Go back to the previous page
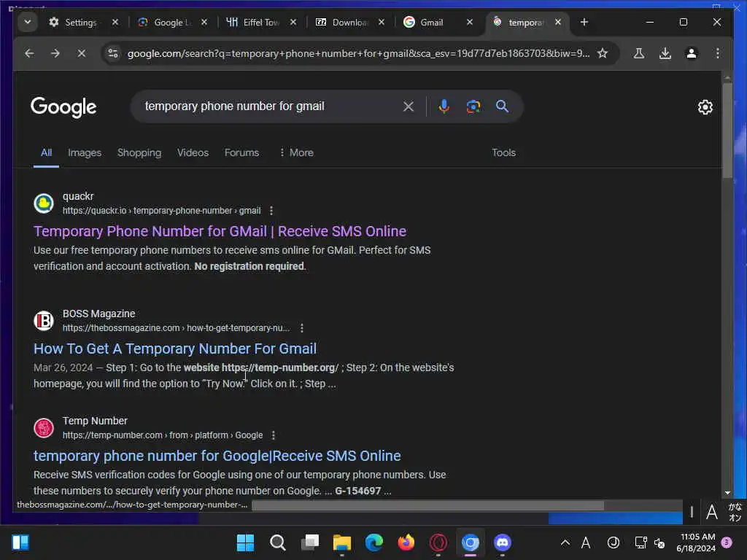The width and height of the screenshot is (747, 560). click(x=29, y=53)
